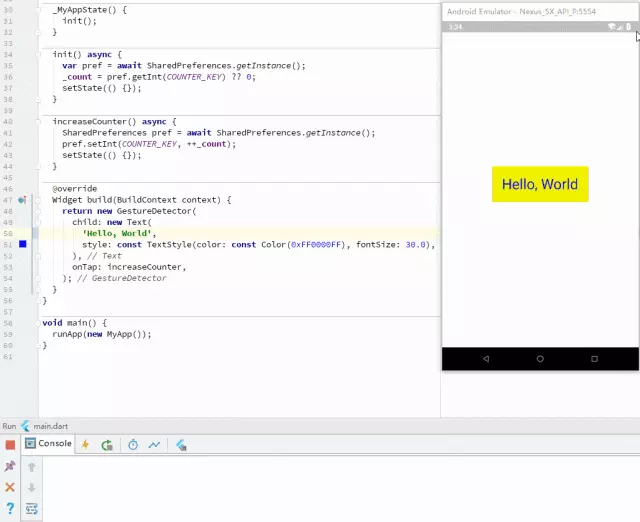Pin the Run tab with pushpin icon

click(x=10, y=466)
